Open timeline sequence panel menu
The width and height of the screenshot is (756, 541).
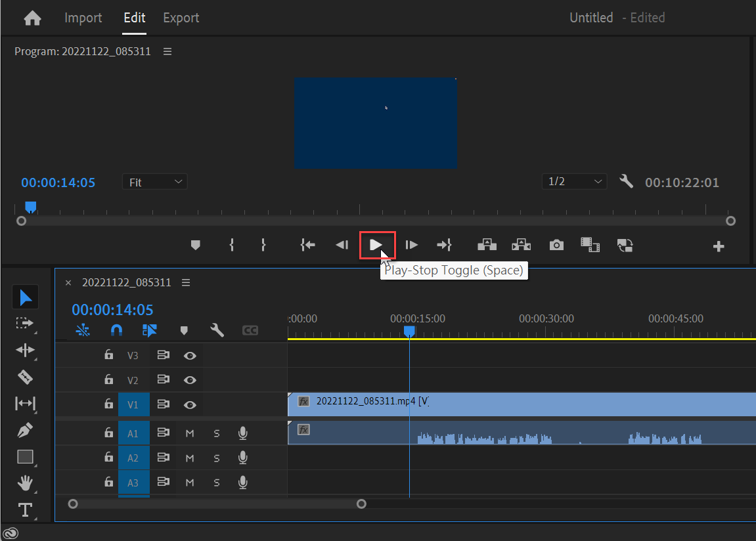click(x=186, y=283)
